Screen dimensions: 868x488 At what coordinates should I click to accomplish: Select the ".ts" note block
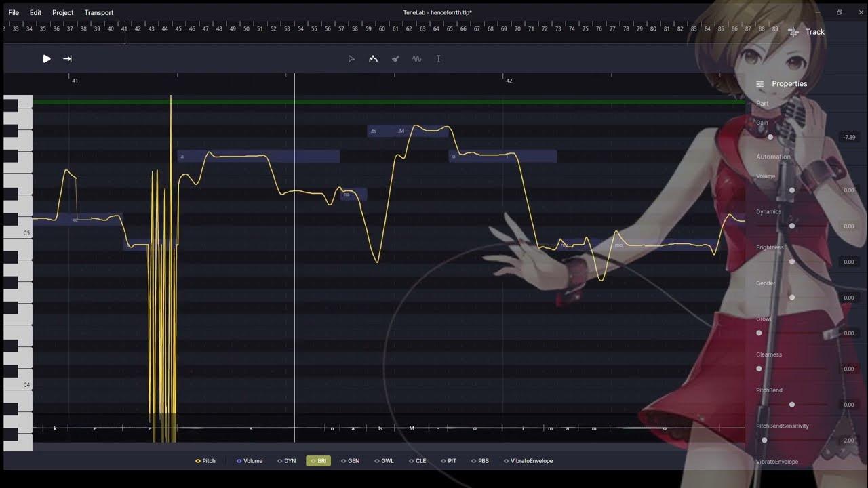click(380, 131)
